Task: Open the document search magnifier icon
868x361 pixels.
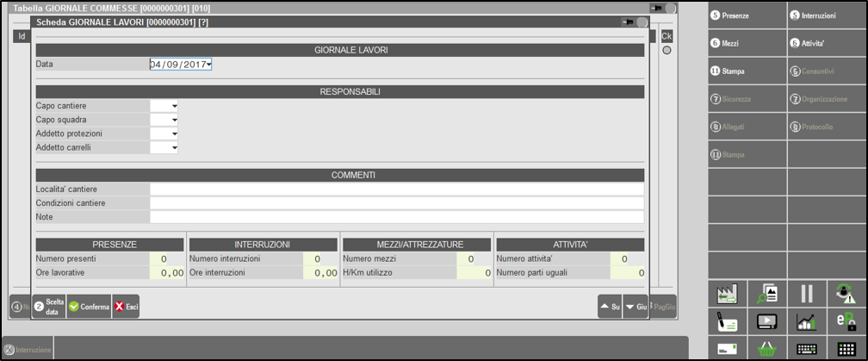Action: coord(767,294)
